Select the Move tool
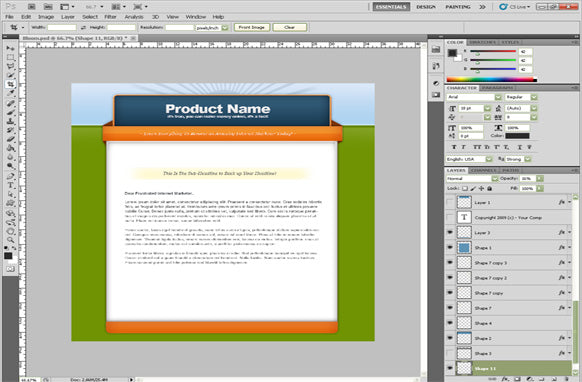 [x=10, y=48]
